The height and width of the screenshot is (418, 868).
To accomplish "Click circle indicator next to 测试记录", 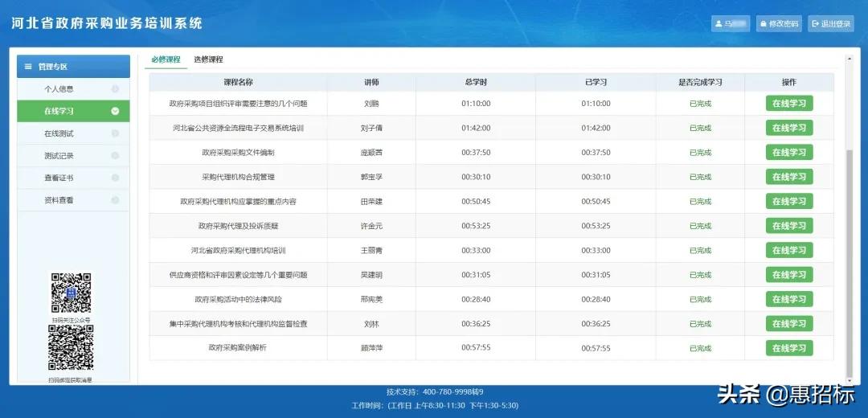I will point(115,156).
